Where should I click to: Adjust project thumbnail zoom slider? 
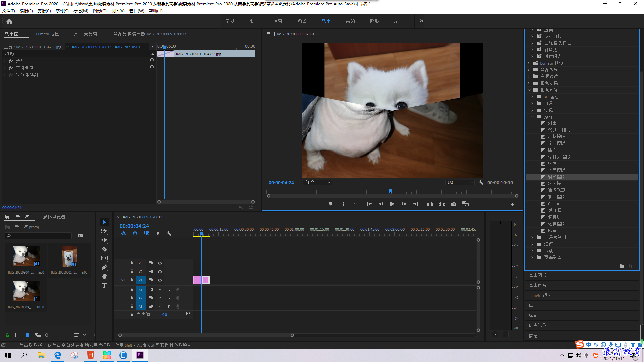[47, 335]
